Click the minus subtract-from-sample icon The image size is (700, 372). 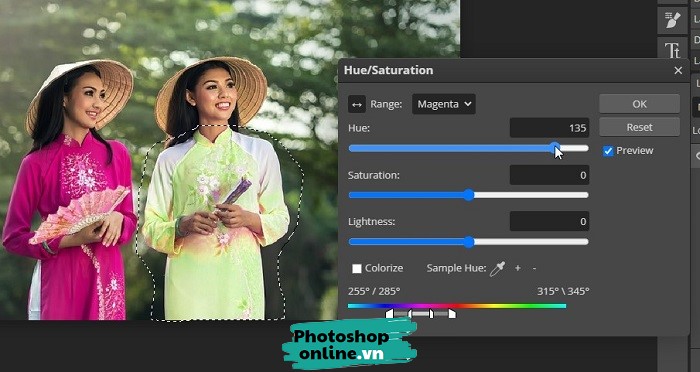pyautogui.click(x=534, y=268)
